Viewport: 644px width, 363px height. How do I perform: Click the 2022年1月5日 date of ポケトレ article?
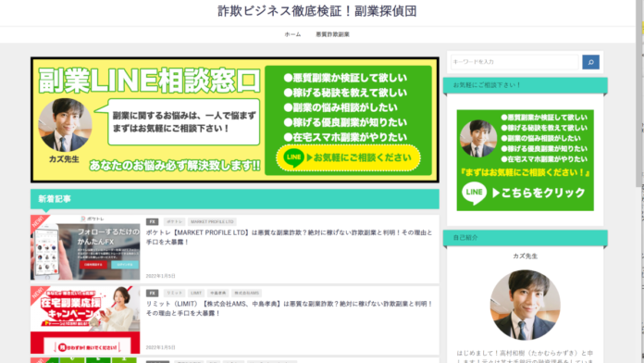click(161, 276)
